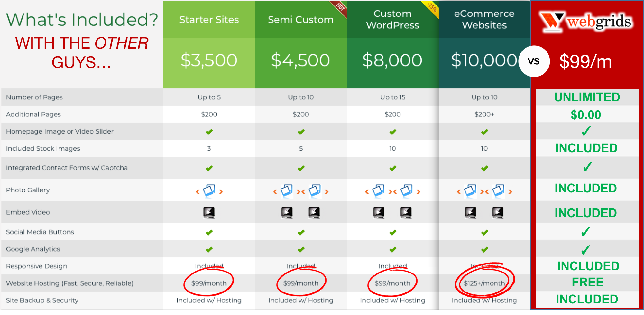The image size is (644, 315).
Task: Click the VS circle badge
Action: [534, 61]
